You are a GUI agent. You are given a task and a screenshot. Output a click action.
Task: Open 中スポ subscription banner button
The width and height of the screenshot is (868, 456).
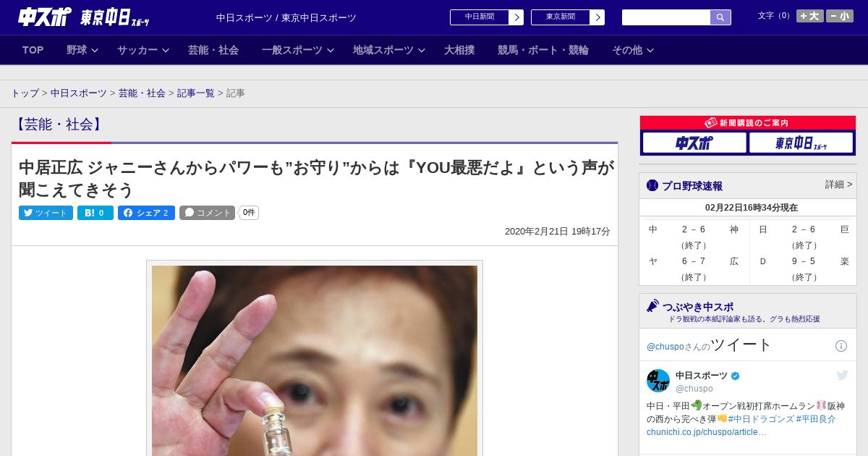tap(694, 143)
